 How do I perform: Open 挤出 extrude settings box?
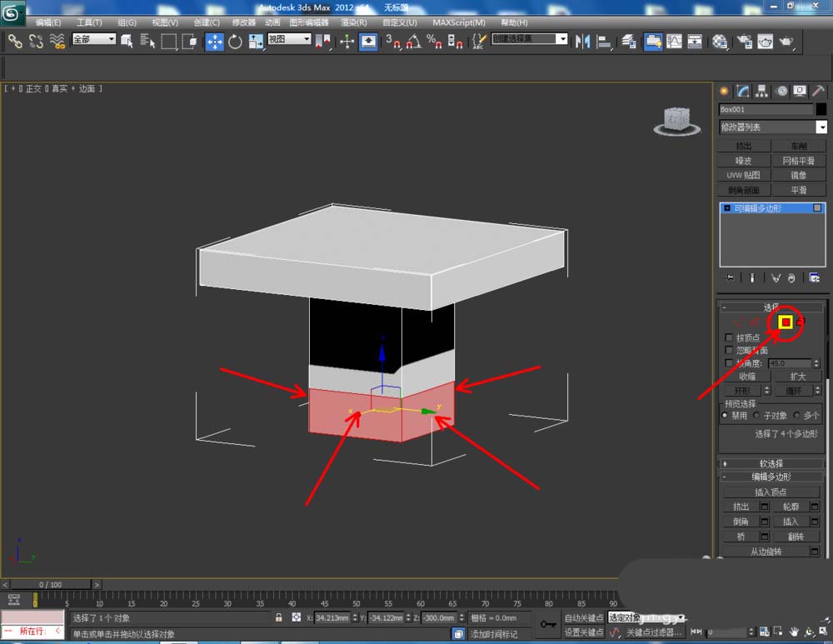coord(765,507)
